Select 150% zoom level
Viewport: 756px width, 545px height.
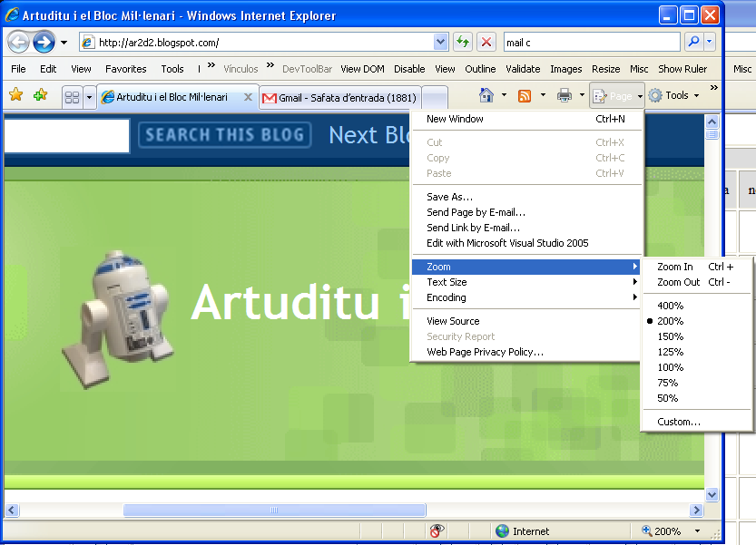[670, 336]
